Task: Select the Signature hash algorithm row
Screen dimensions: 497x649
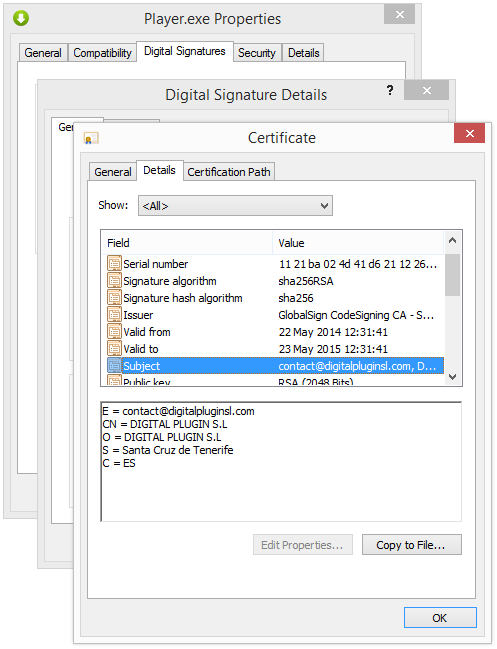Action: point(273,298)
